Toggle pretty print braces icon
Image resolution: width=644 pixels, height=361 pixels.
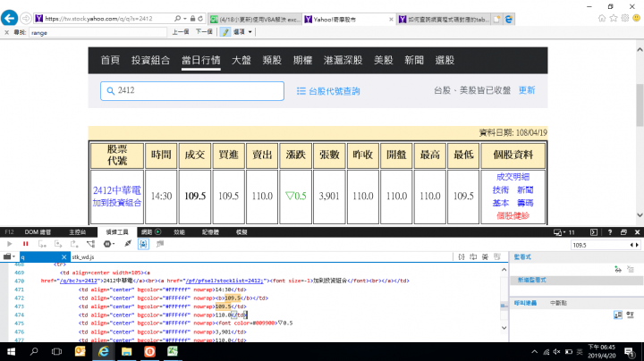(x=462, y=256)
